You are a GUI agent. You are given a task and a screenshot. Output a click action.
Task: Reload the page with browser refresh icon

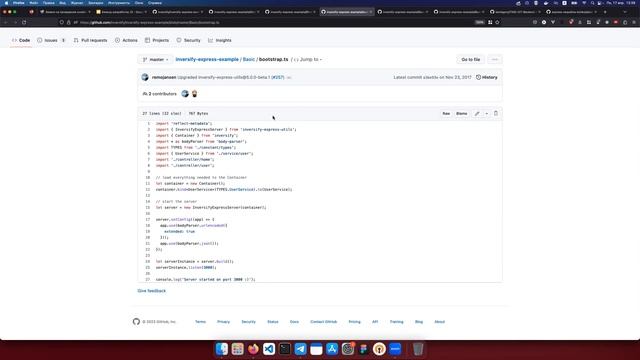24,22
